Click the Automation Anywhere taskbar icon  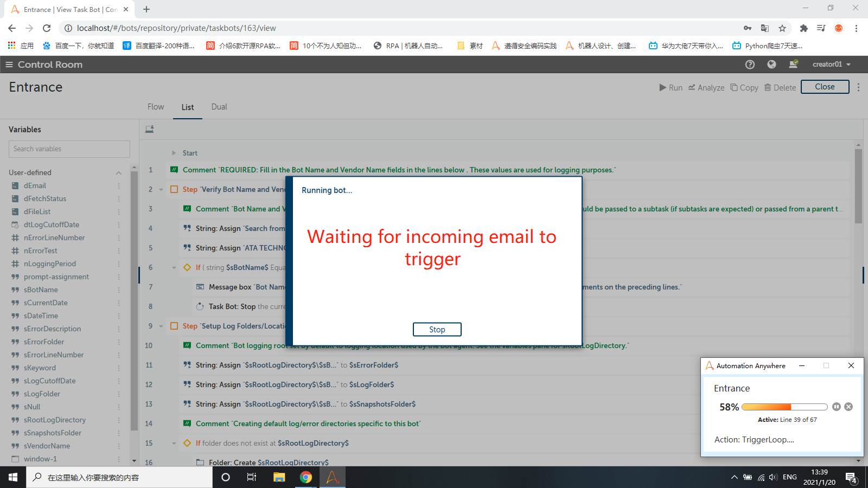click(x=333, y=477)
